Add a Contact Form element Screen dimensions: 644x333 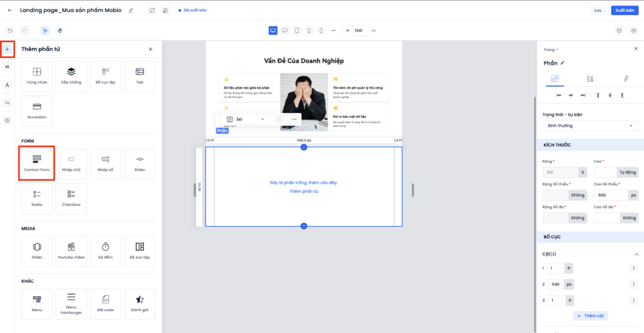(37, 163)
